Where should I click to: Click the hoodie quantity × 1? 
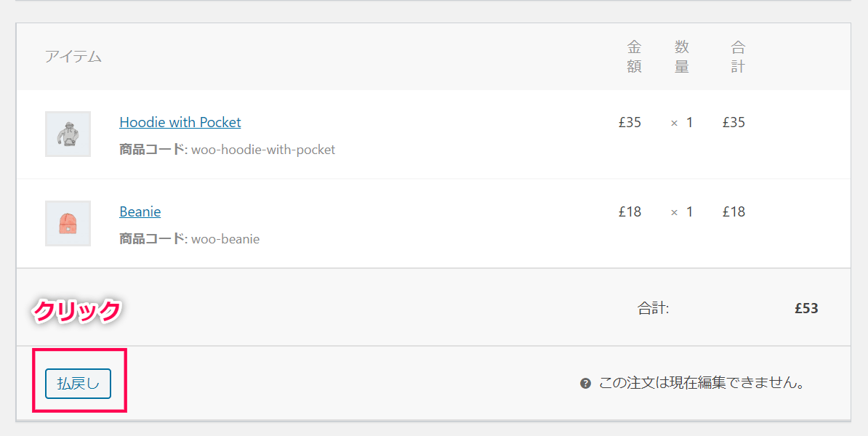click(682, 122)
